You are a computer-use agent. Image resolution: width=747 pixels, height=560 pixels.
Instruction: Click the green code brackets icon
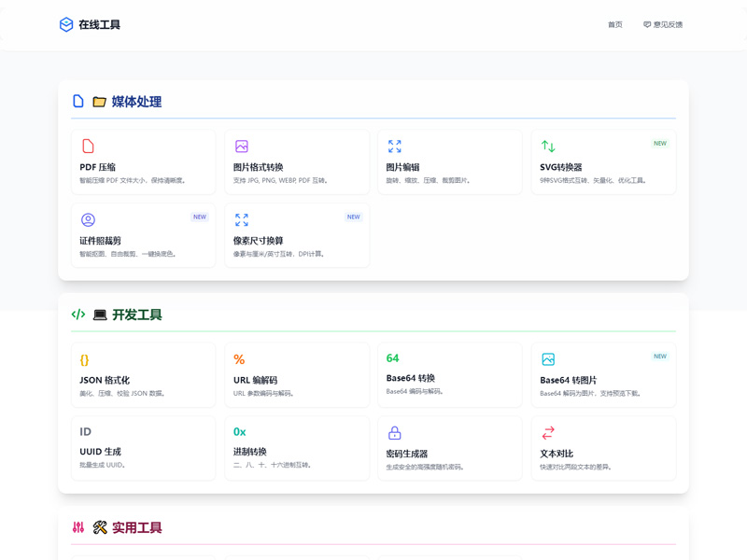78,315
